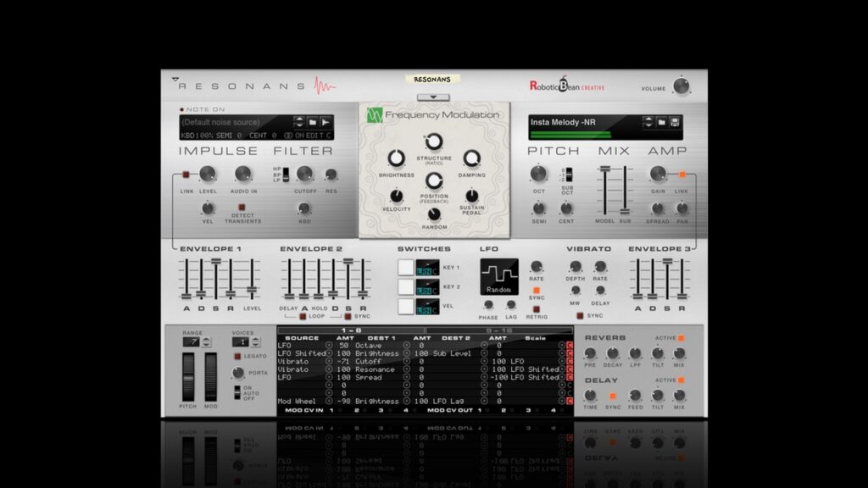Viewport: 868px width, 488px height.
Task: Toggle Envelope 2 LOOP button
Action: [303, 317]
